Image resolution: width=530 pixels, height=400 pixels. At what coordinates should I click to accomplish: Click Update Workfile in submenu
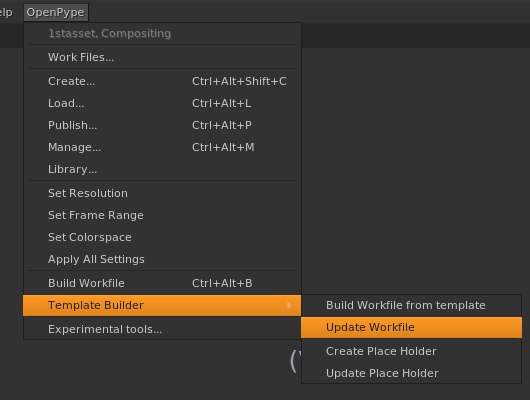(411, 327)
